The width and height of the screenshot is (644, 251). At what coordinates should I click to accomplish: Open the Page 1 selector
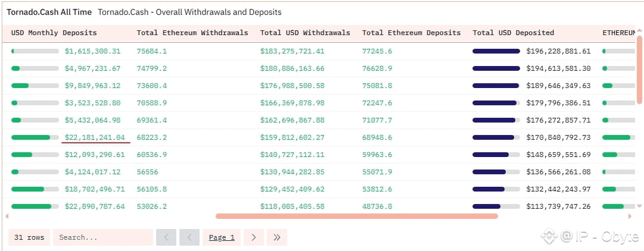click(222, 237)
